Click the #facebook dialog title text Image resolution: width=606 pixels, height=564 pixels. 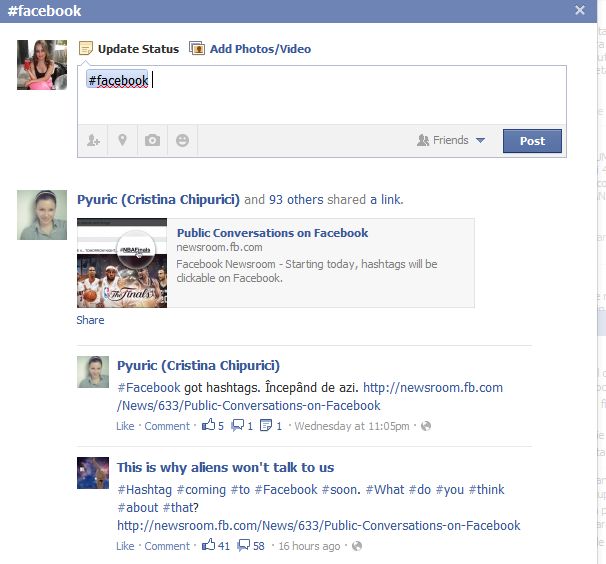tap(44, 11)
